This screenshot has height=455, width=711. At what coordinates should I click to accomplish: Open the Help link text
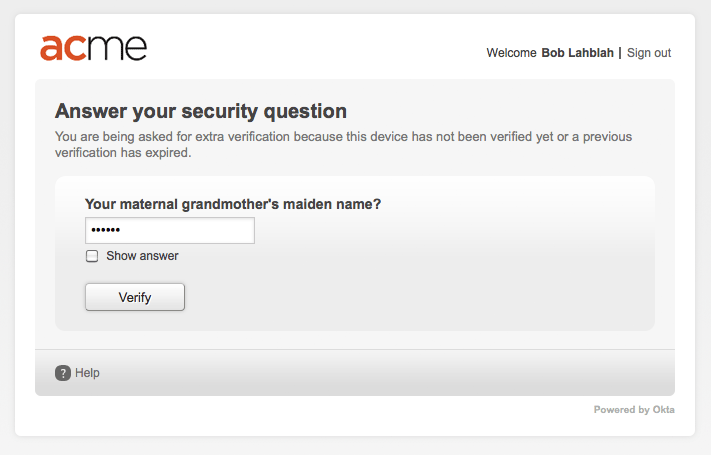click(x=87, y=373)
